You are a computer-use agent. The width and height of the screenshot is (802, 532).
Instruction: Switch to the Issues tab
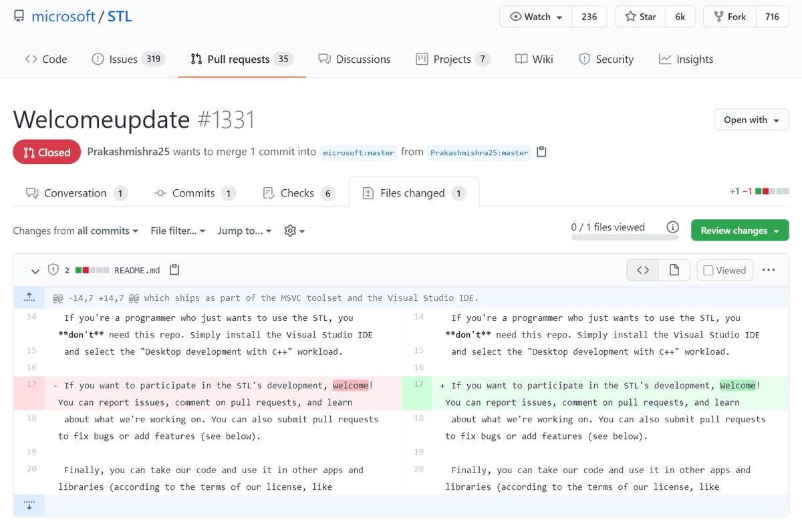pyautogui.click(x=128, y=59)
